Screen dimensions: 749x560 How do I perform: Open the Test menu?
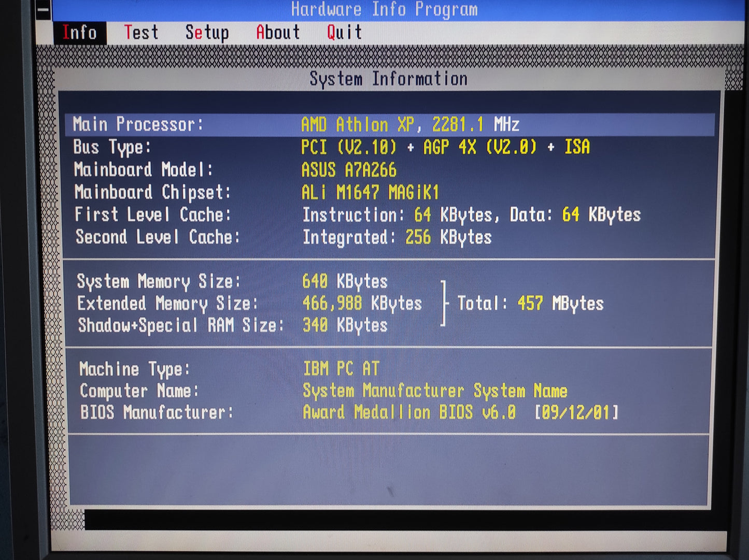[x=141, y=33]
